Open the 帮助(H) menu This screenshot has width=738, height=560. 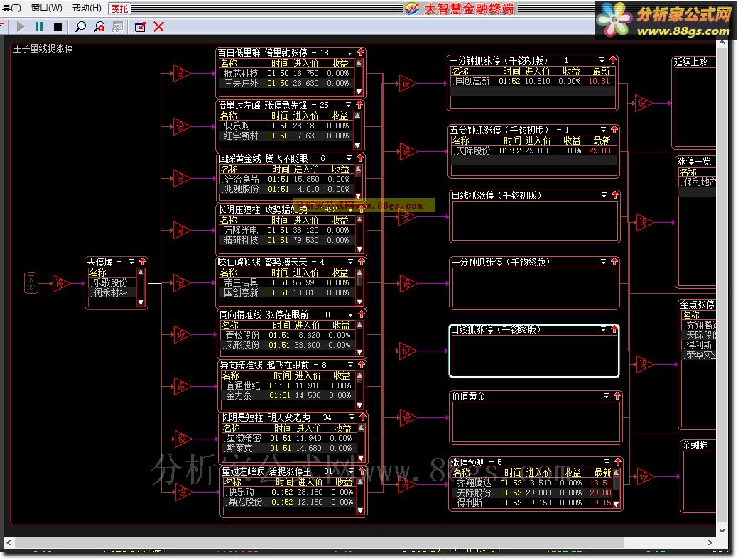click(87, 8)
